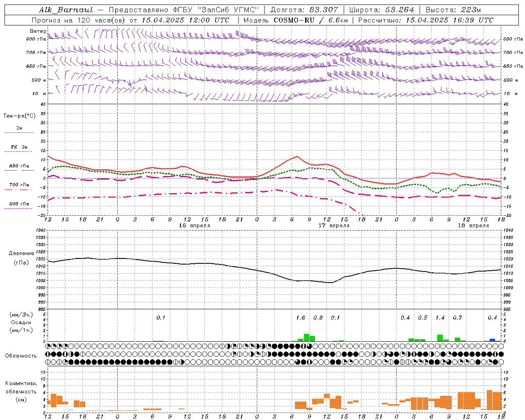Click the 1.4 precipitation total value

[440, 318]
